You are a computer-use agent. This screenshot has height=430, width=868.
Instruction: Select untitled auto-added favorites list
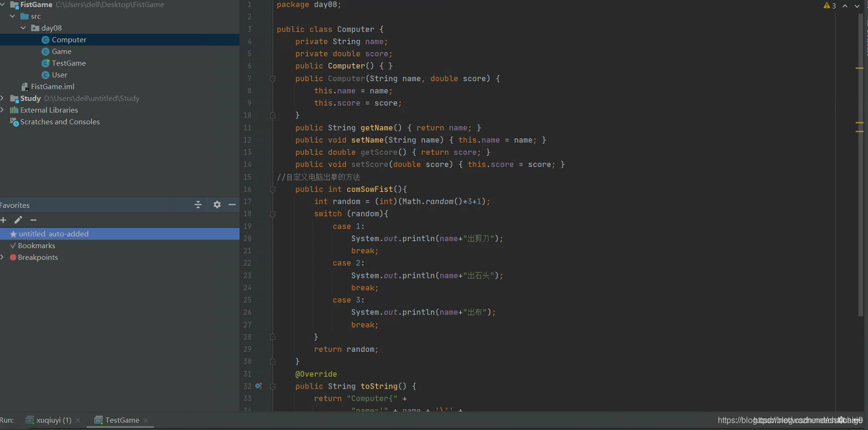119,234
